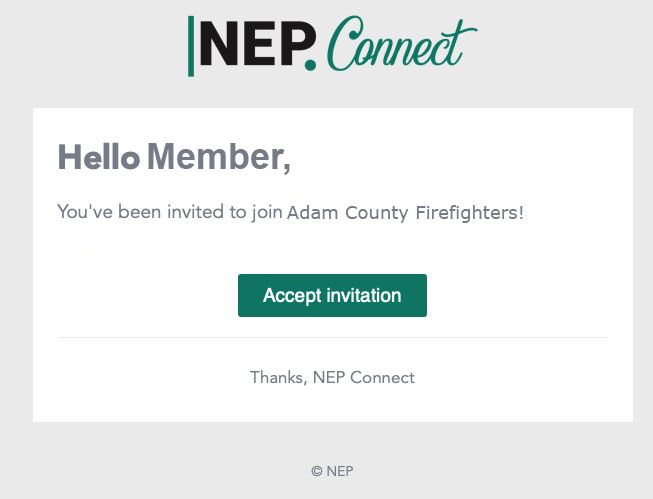Click the word invitation on green button
653x499 pixels.
(364, 295)
